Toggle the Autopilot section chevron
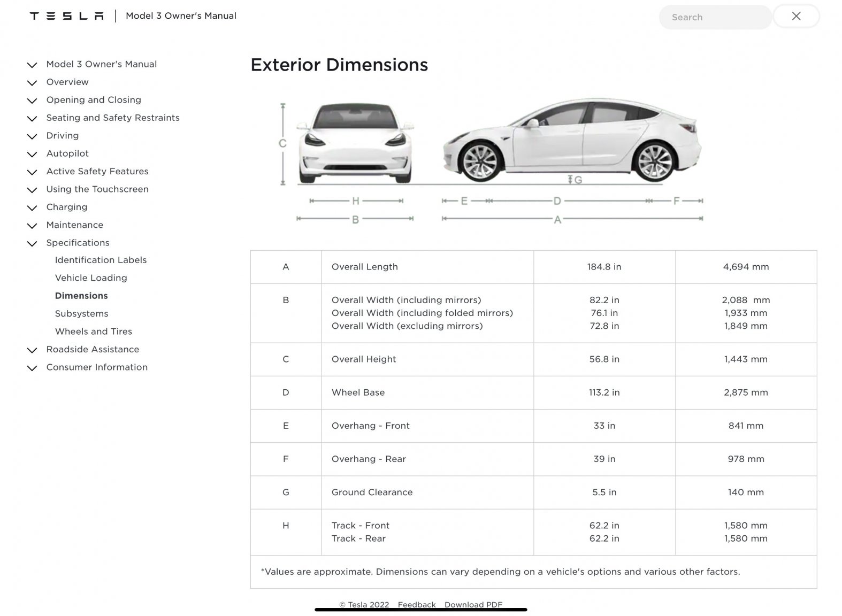The width and height of the screenshot is (842, 616). [x=32, y=154]
